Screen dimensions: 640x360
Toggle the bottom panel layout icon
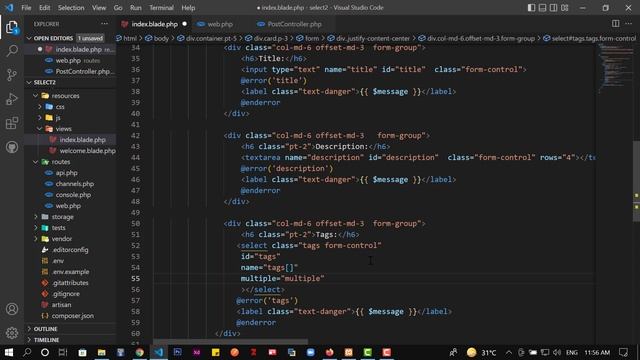point(542,8)
